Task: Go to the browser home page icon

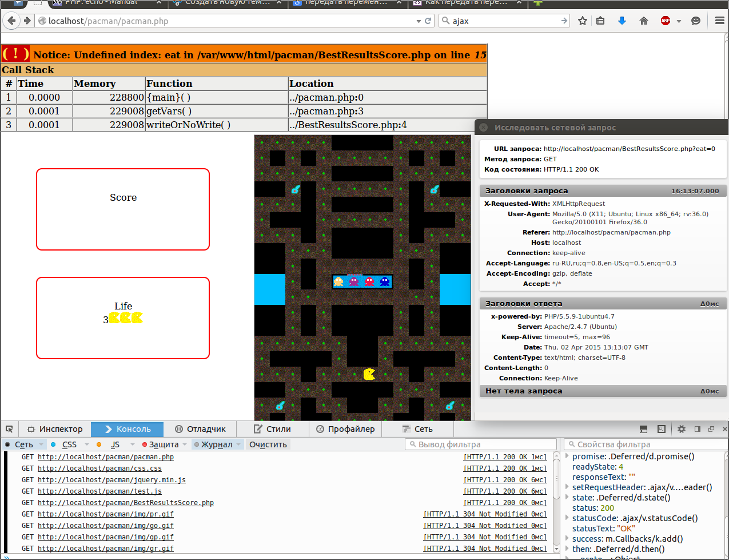Action: 644,21
